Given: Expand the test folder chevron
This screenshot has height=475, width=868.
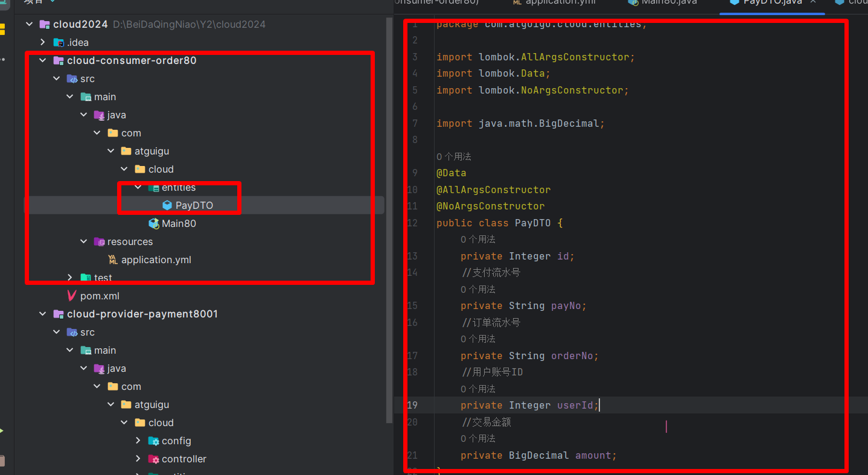Looking at the screenshot, I should point(70,278).
